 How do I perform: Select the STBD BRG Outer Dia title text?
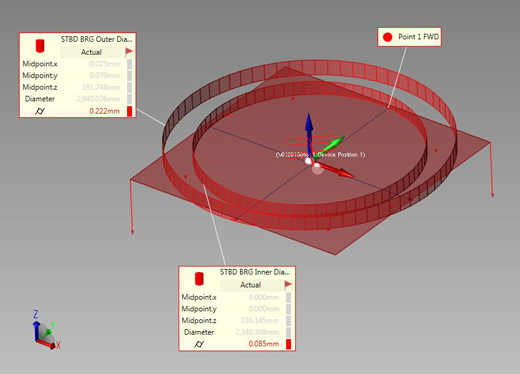pyautogui.click(x=96, y=39)
